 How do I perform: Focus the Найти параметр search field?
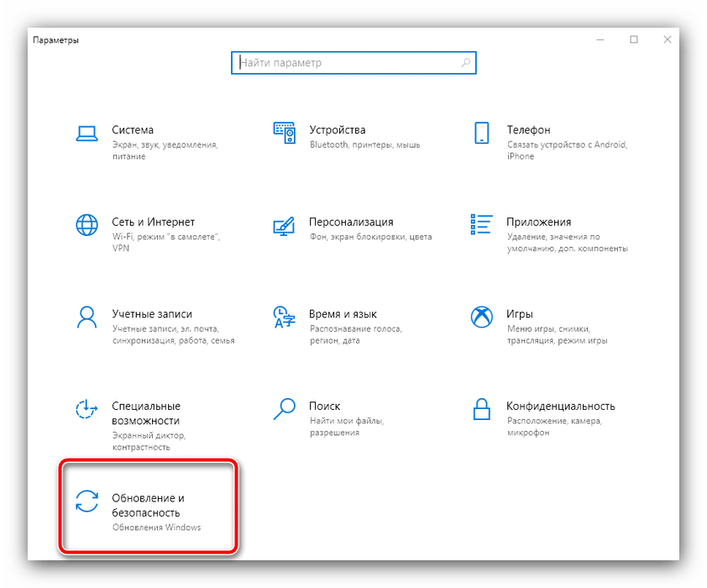[x=353, y=63]
